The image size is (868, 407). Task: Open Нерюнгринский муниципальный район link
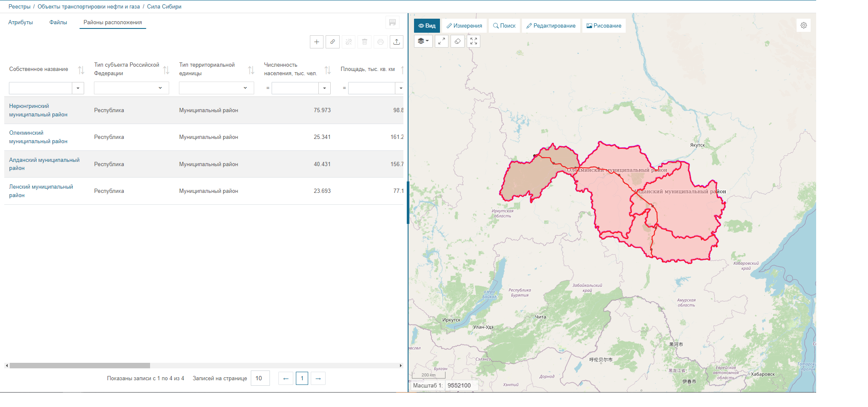pyautogui.click(x=38, y=110)
